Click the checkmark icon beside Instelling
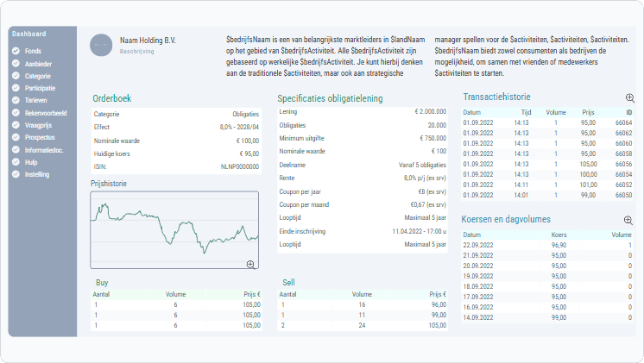 point(16,174)
